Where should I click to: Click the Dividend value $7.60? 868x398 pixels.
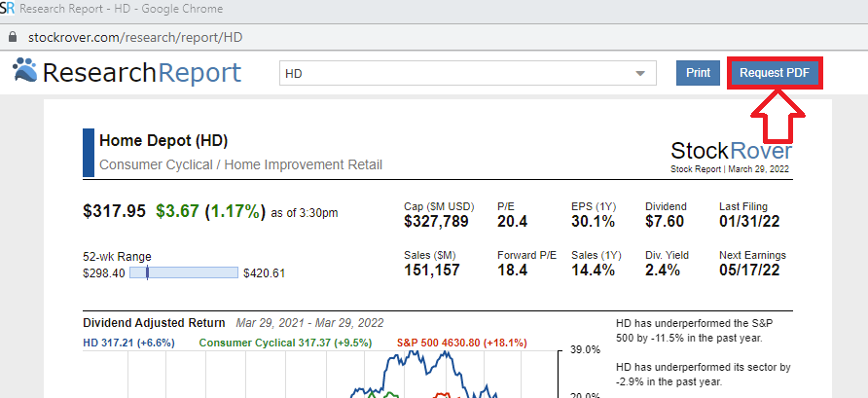pos(665,222)
